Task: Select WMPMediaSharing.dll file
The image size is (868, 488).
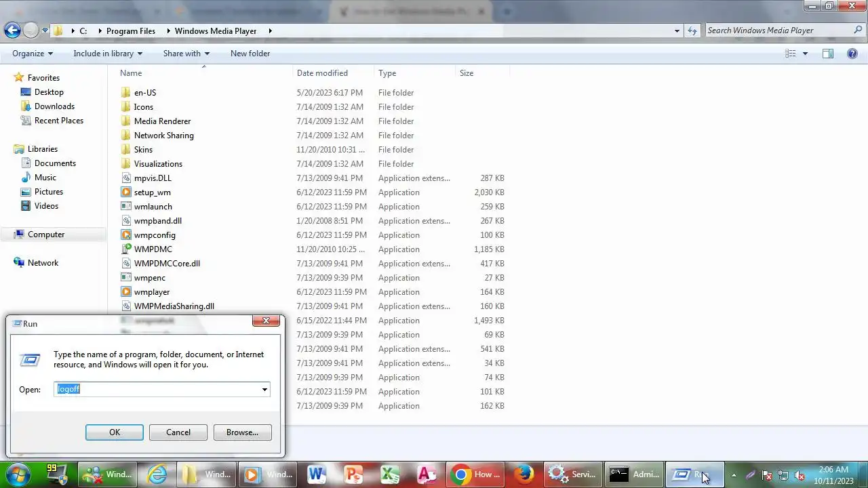Action: [174, 306]
